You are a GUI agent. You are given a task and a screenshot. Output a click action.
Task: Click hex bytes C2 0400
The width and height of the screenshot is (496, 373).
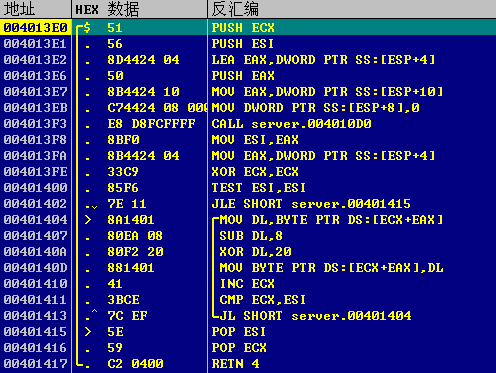pos(135,364)
